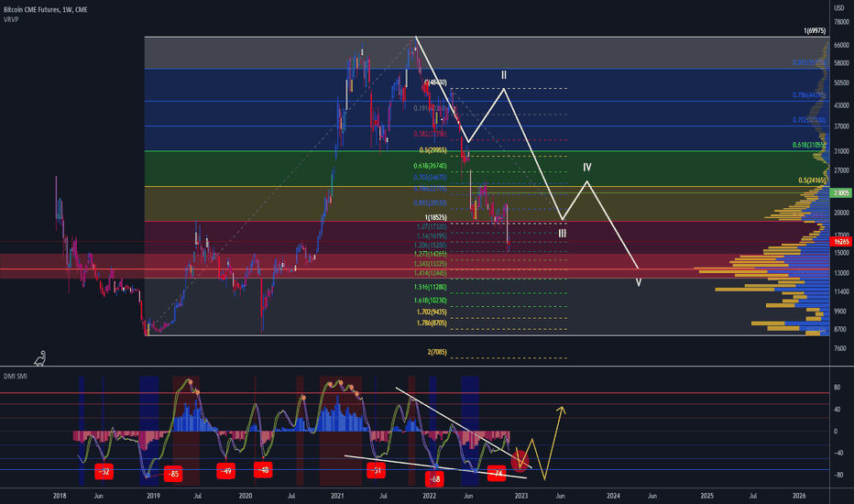
Task: Click the 2022 label on time axis
Action: tap(429, 496)
